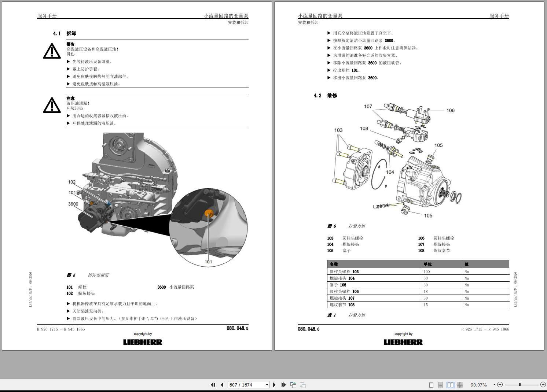This screenshot has height=392, width=547.
Task: Click the exploded pump diagram on right page
Action: tap(398, 161)
